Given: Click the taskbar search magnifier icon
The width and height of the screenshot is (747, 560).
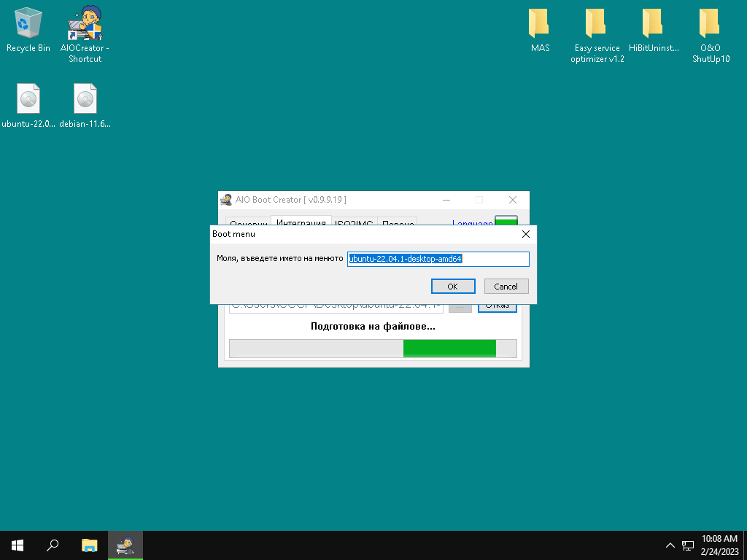Looking at the screenshot, I should [53, 545].
